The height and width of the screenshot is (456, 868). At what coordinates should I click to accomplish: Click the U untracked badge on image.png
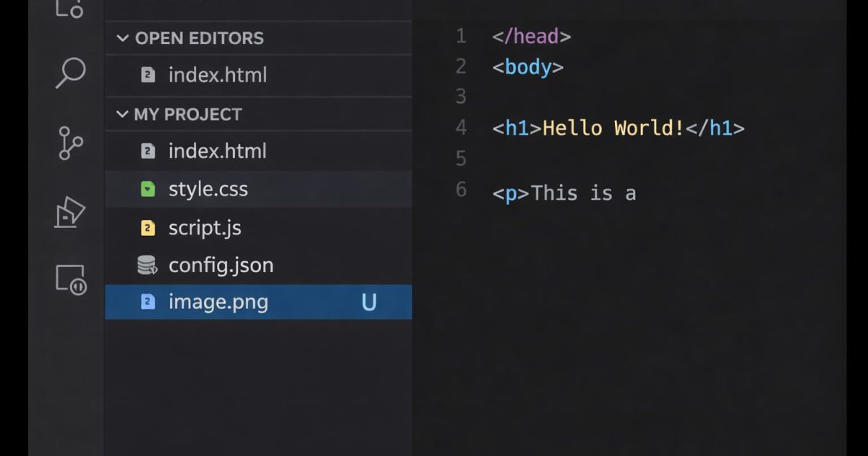(x=370, y=302)
